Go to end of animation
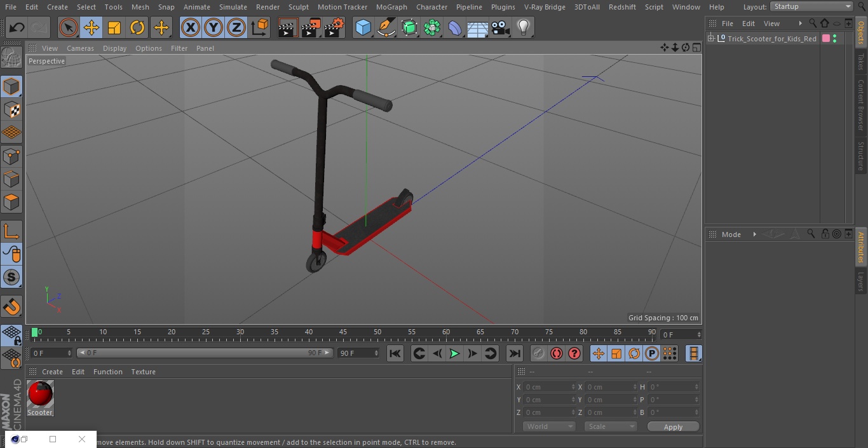This screenshot has height=448, width=868. point(515,353)
